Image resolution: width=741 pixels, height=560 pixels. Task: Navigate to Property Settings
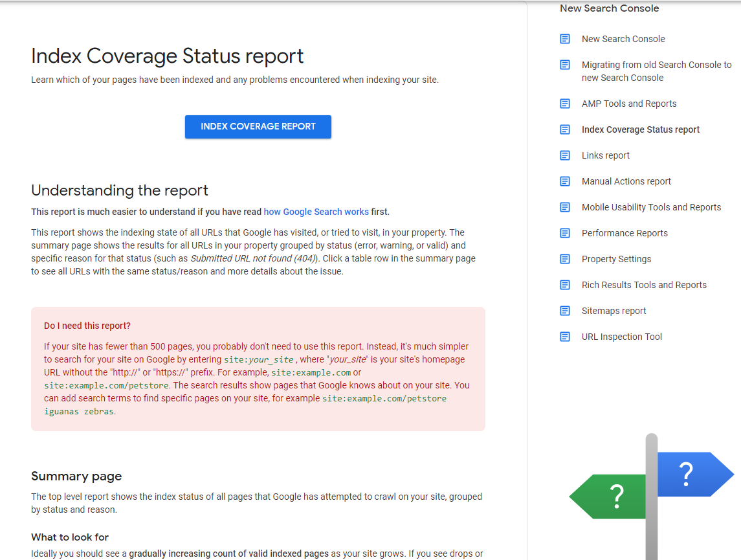[x=617, y=259]
